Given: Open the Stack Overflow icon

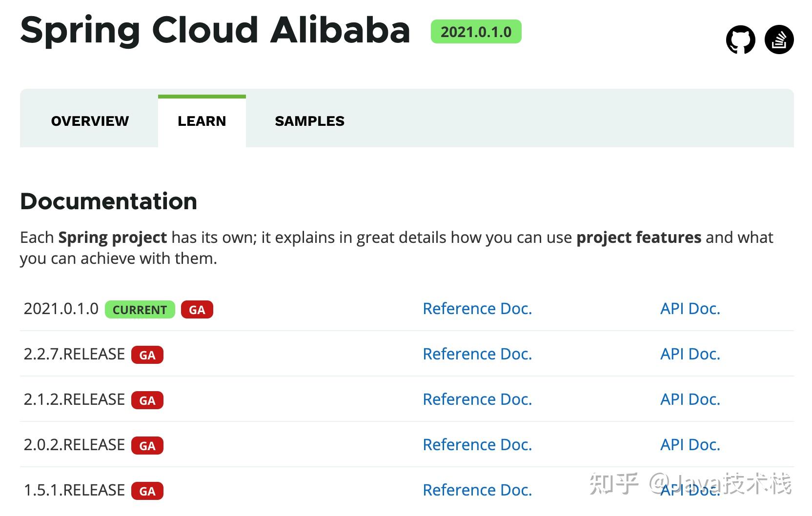Looking at the screenshot, I should pos(779,39).
